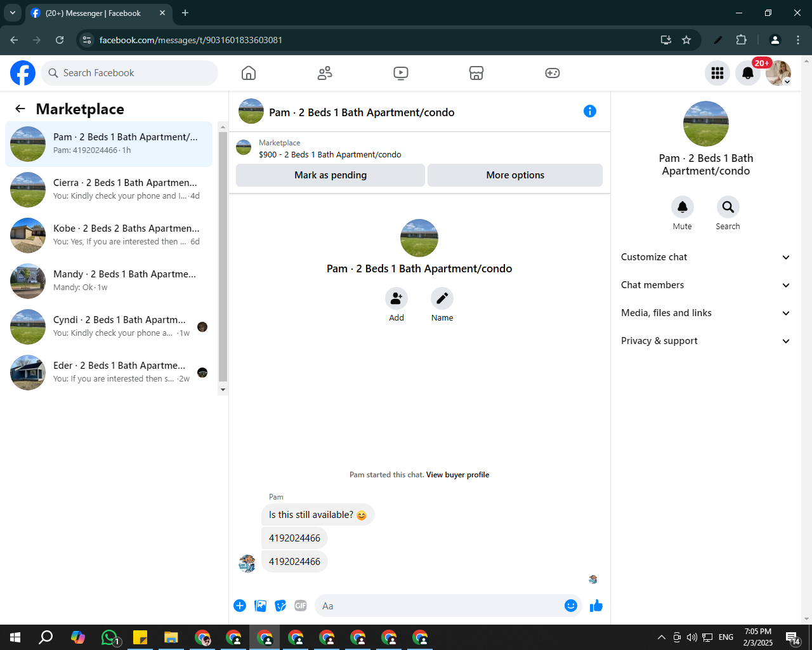Open the Gaming controller icon
Image resolution: width=812 pixels, height=650 pixels.
coord(553,73)
